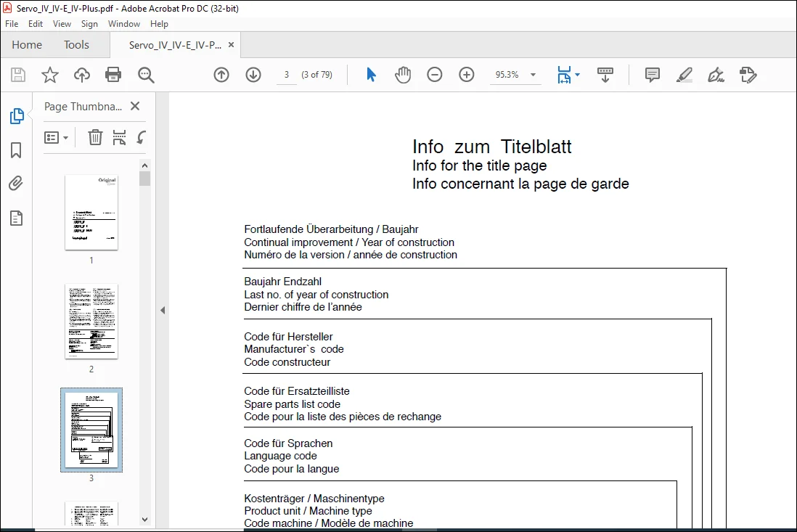Select the Highlight text tool

pos(684,75)
